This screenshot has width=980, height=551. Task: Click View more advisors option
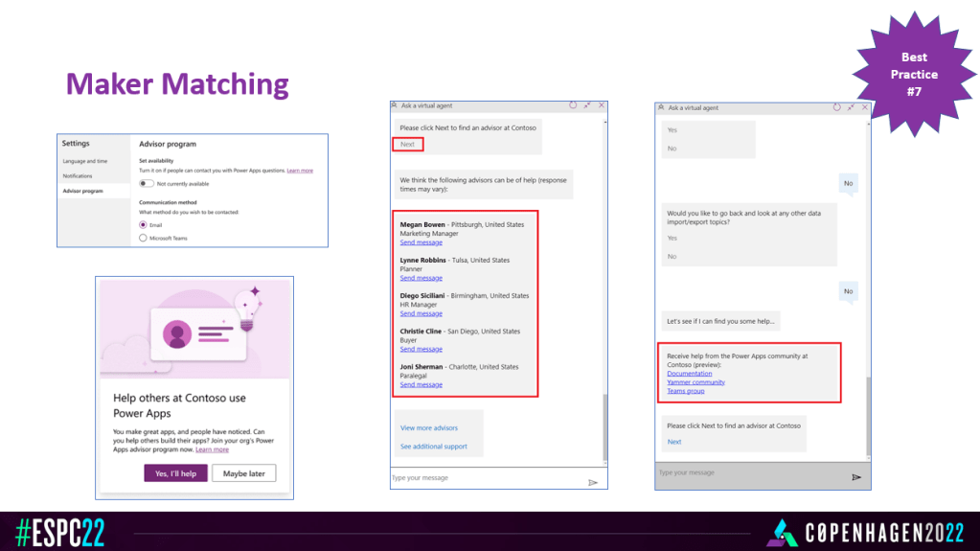point(429,428)
